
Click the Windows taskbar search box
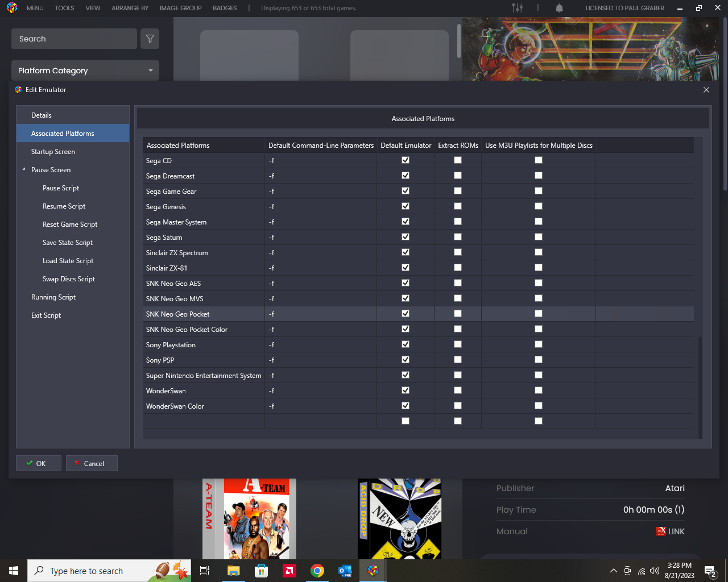point(109,571)
